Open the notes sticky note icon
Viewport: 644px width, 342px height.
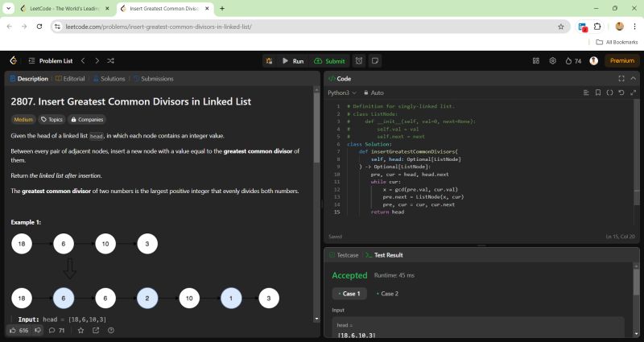[375, 60]
